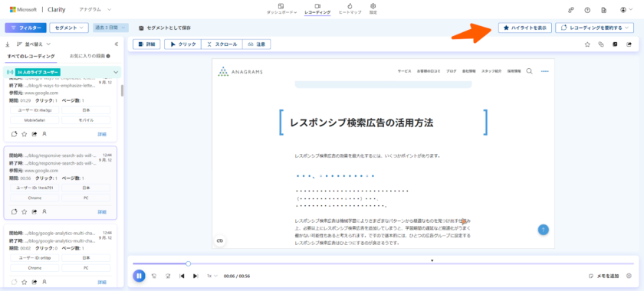644x291 pixels.
Task: Click the 詳細 button in player toolbar
Action: [146, 44]
